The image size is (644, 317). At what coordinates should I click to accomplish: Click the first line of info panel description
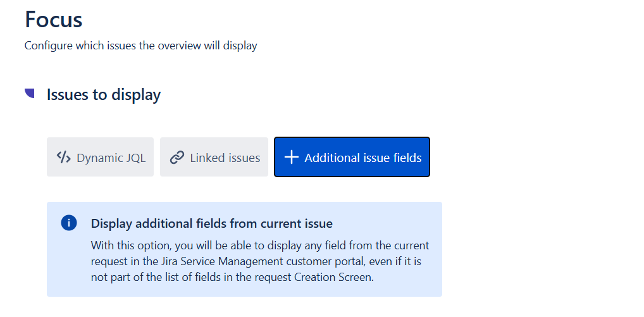tap(259, 245)
